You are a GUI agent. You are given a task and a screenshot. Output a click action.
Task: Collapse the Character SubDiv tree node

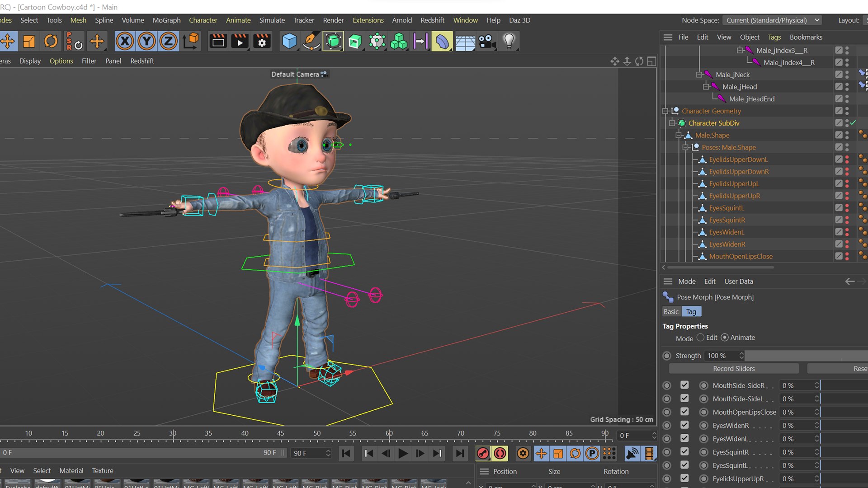tap(672, 123)
